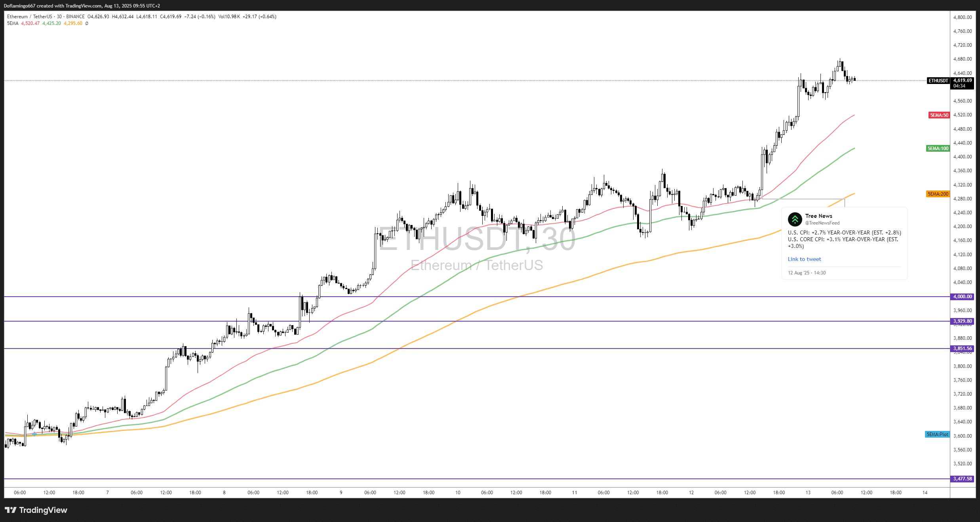
Task: Click the Vol 10.98K statistic in the legend
Action: (230, 17)
